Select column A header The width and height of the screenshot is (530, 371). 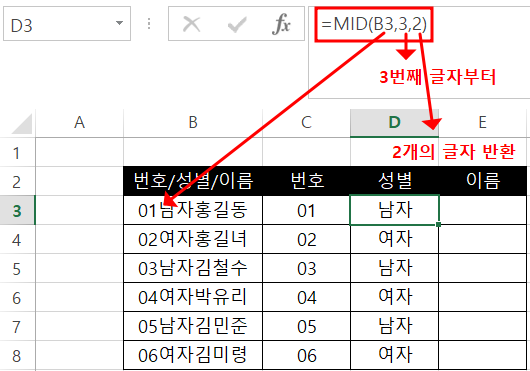[79, 123]
